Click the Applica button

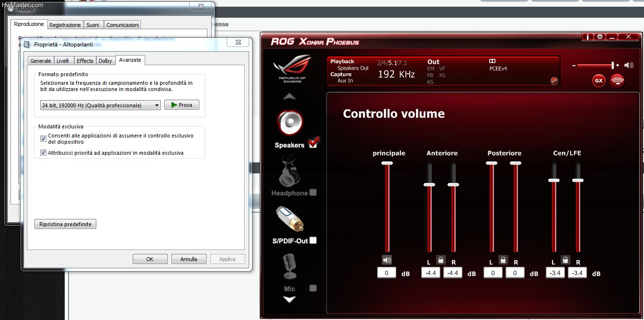[228, 259]
